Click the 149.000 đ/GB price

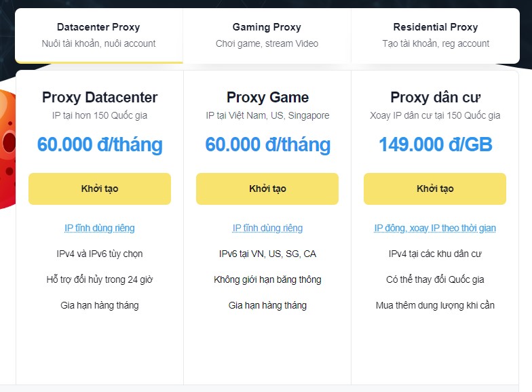(435, 144)
